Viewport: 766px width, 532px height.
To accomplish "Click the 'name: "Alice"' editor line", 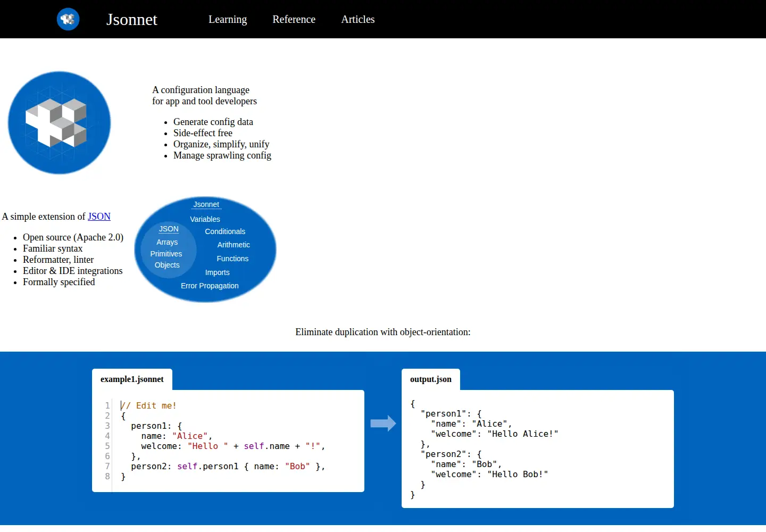I will [177, 436].
